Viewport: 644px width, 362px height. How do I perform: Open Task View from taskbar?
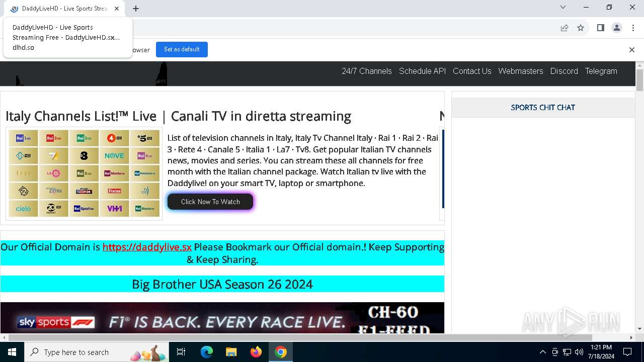(x=181, y=352)
